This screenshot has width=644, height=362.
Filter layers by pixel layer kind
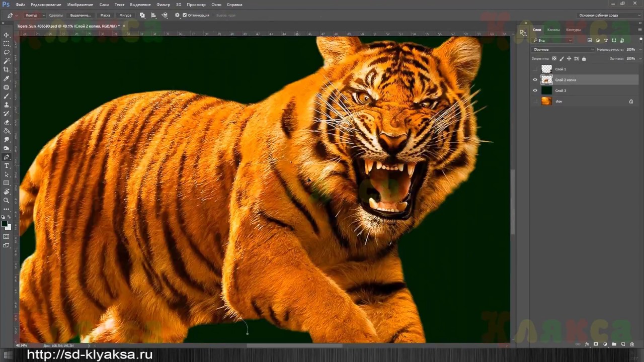(590, 40)
